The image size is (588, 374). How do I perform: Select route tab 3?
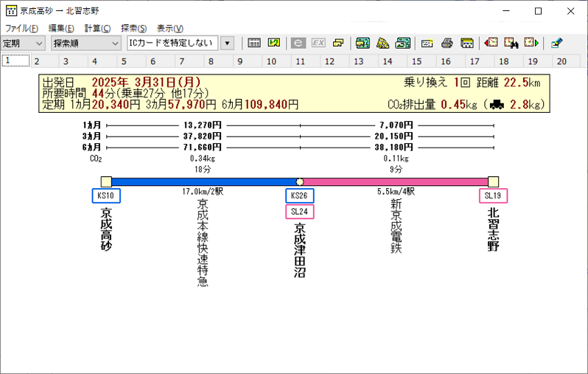coord(73,61)
